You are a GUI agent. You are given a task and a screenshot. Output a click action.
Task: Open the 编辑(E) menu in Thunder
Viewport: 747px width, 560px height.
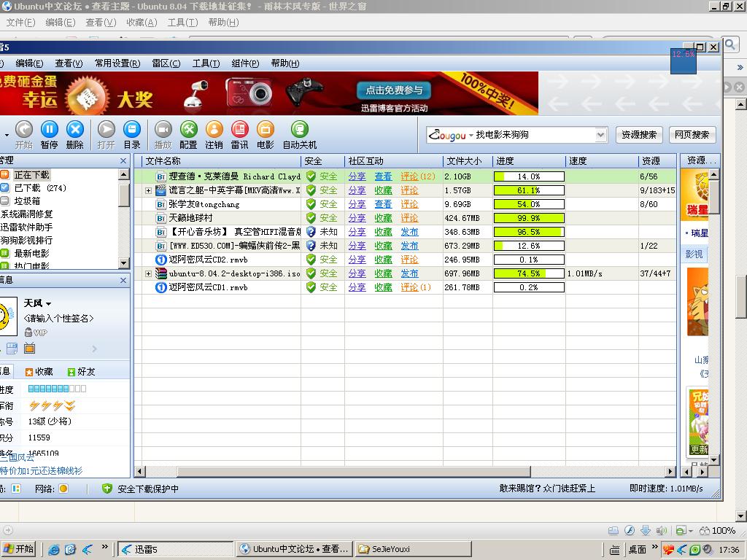click(x=29, y=63)
